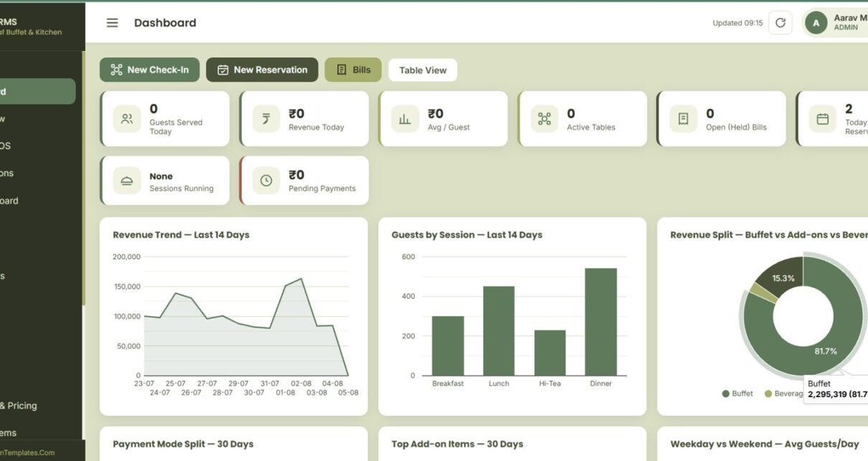The height and width of the screenshot is (461, 868).
Task: Click the Open (Held) Bills receipt icon
Action: [x=684, y=119]
